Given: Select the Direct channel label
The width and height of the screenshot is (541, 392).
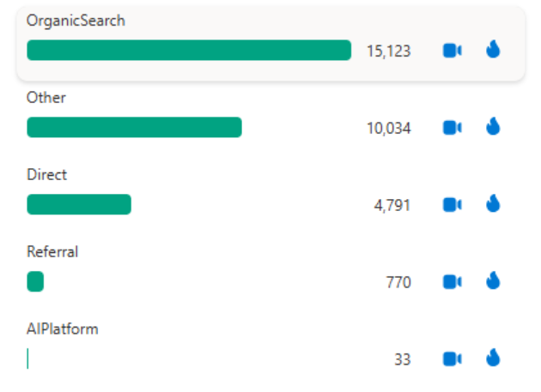Looking at the screenshot, I should coord(46,175).
